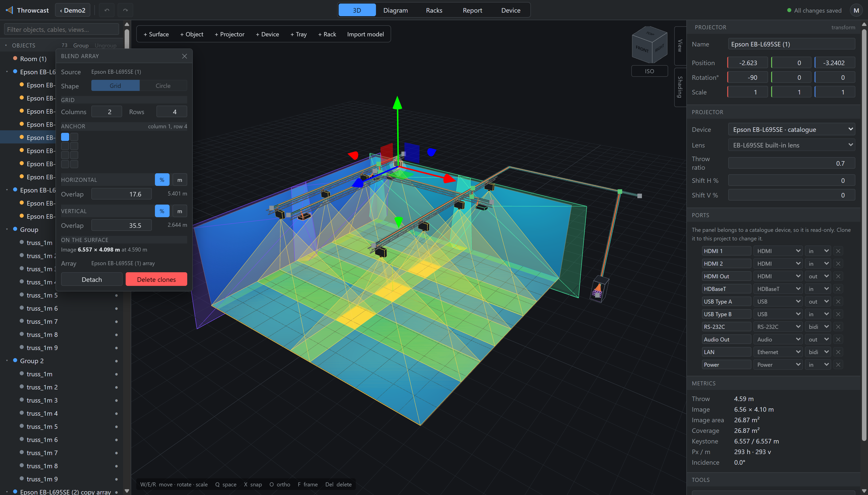Screen dimensions: 868x495
Task: Remove the Power port
Action: (838, 364)
